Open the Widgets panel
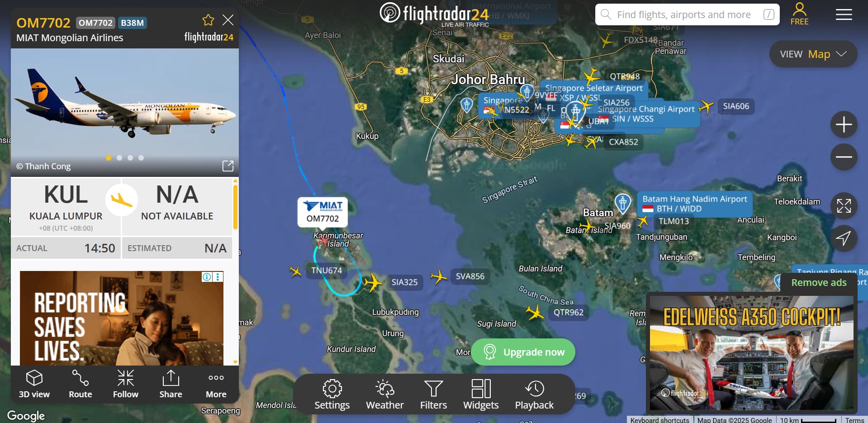868x423 pixels. point(481,394)
